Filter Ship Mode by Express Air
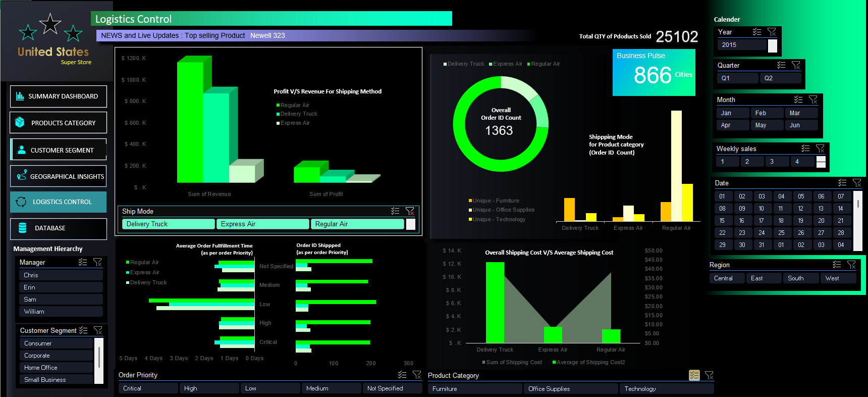This screenshot has width=868, height=397. pyautogui.click(x=263, y=224)
